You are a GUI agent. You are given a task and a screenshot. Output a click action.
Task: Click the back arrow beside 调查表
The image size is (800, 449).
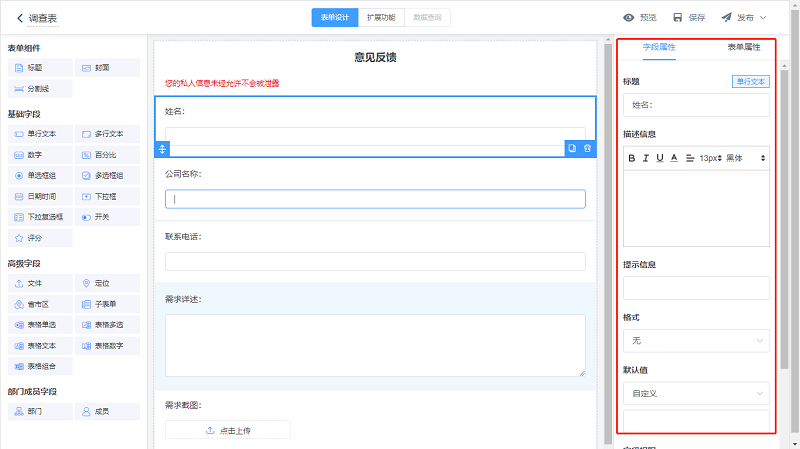[x=19, y=18]
